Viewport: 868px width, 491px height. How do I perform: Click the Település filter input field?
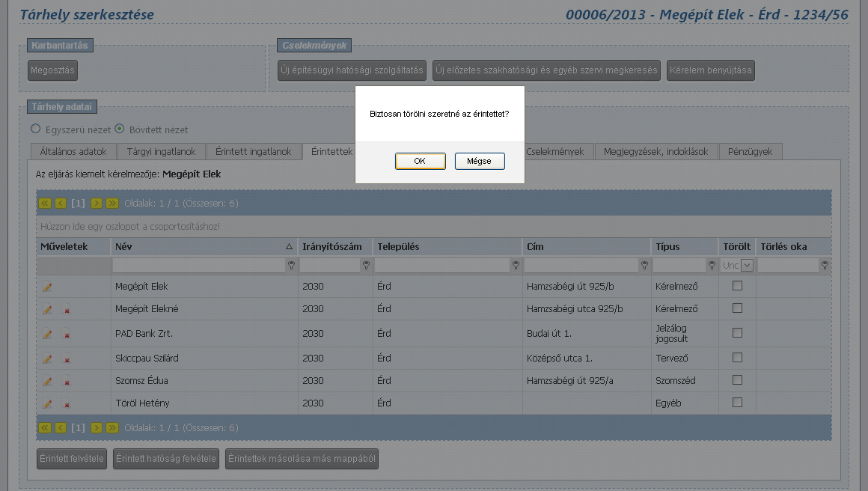point(441,266)
